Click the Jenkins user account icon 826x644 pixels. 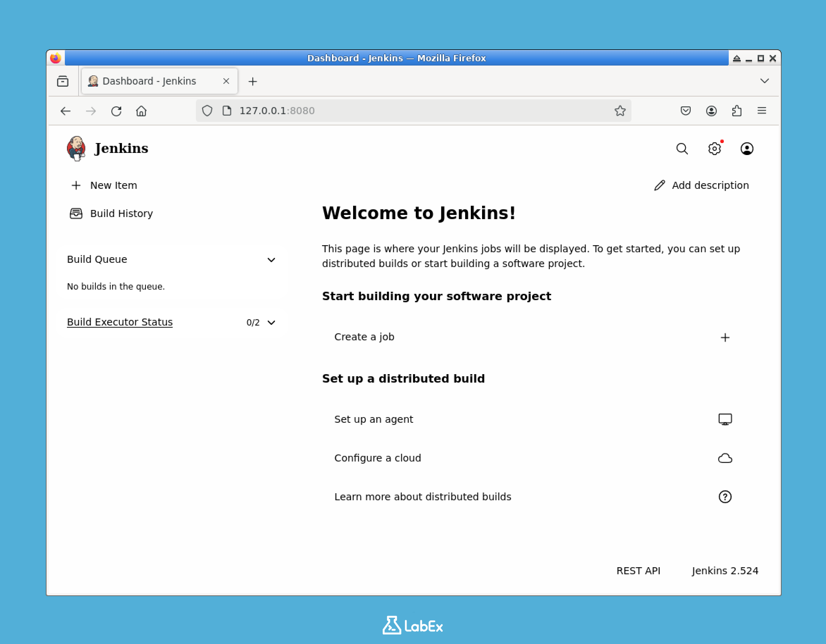pos(747,149)
